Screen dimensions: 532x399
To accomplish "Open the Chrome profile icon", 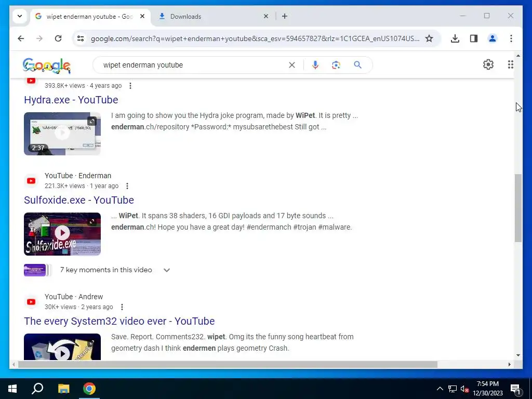I will pyautogui.click(x=493, y=38).
